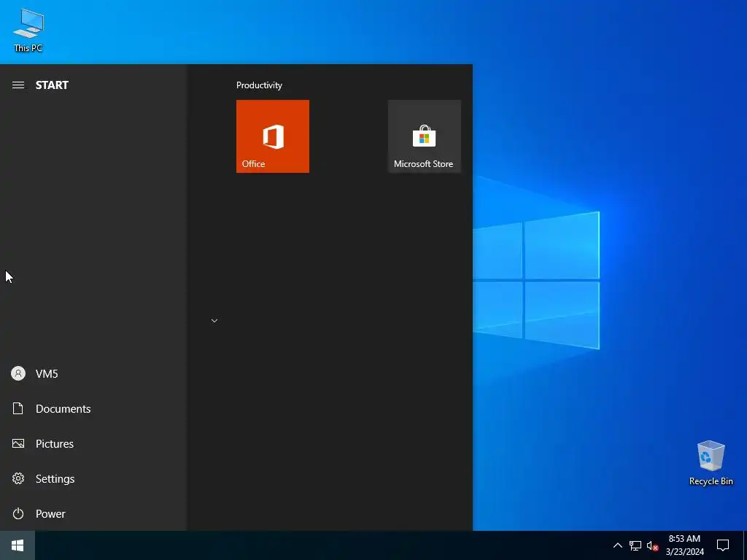Select the Productivity group heading
Screen dimensions: 747x560
click(x=259, y=85)
